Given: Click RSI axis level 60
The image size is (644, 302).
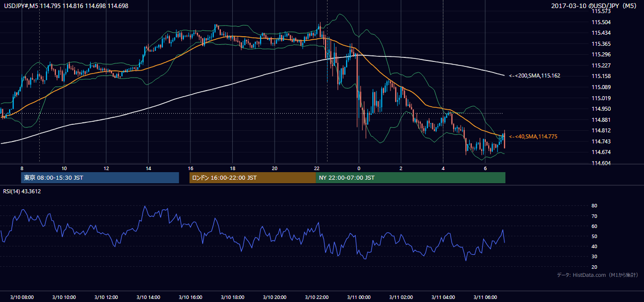Looking at the screenshot, I should 594,226.
